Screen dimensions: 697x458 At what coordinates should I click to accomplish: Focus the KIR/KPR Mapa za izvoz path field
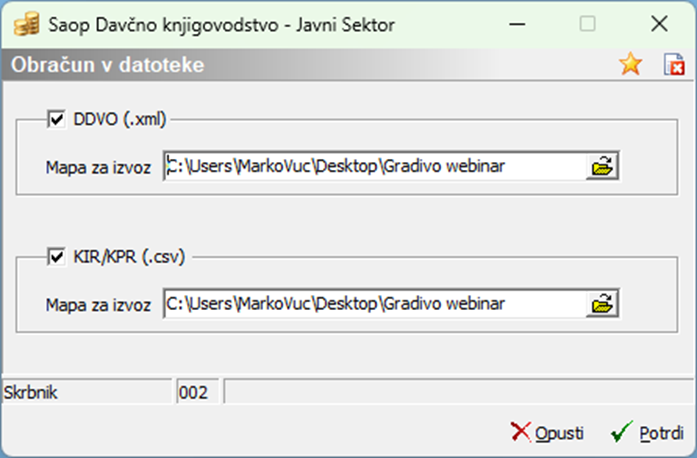pos(375,304)
